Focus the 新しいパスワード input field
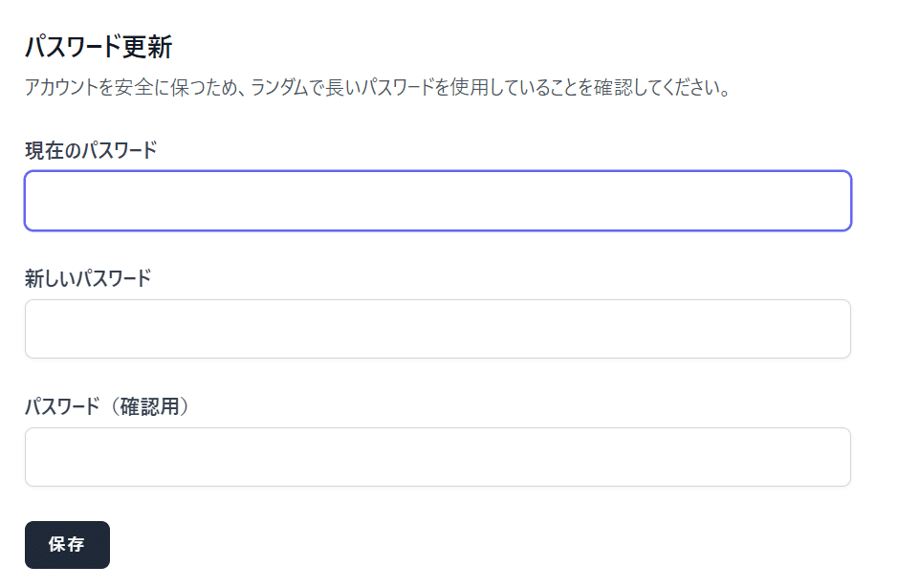This screenshot has height=588, width=920. [438, 329]
